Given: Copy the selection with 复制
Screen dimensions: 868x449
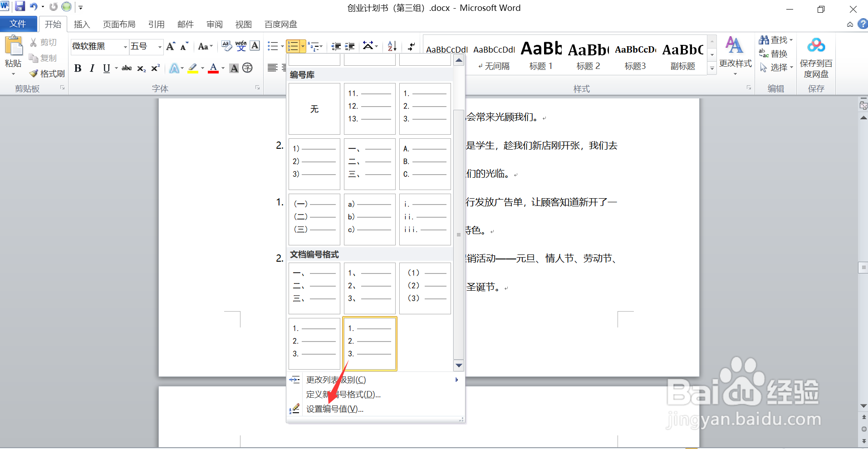Looking at the screenshot, I should (44, 58).
